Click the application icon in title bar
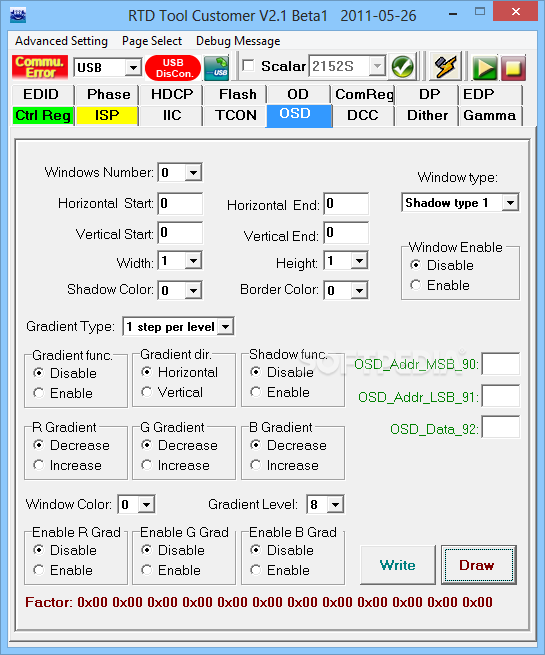 18,15
